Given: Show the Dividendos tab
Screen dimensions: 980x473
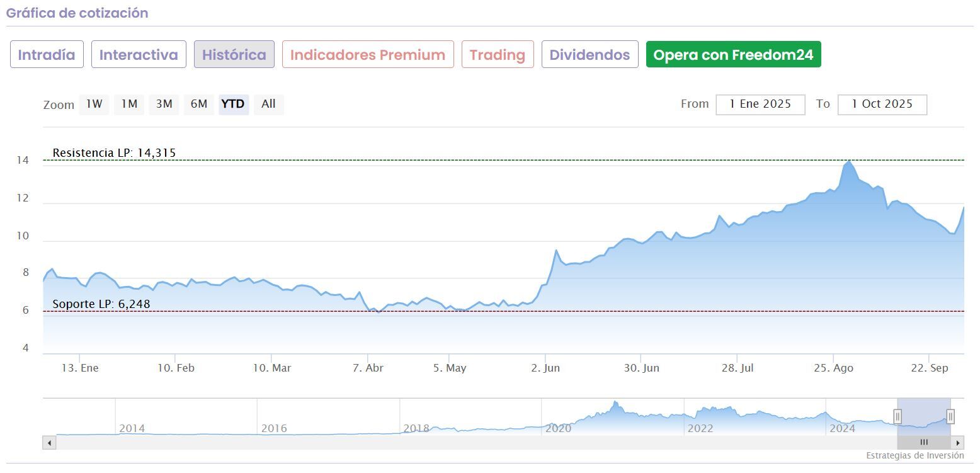Looking at the screenshot, I should point(590,55).
